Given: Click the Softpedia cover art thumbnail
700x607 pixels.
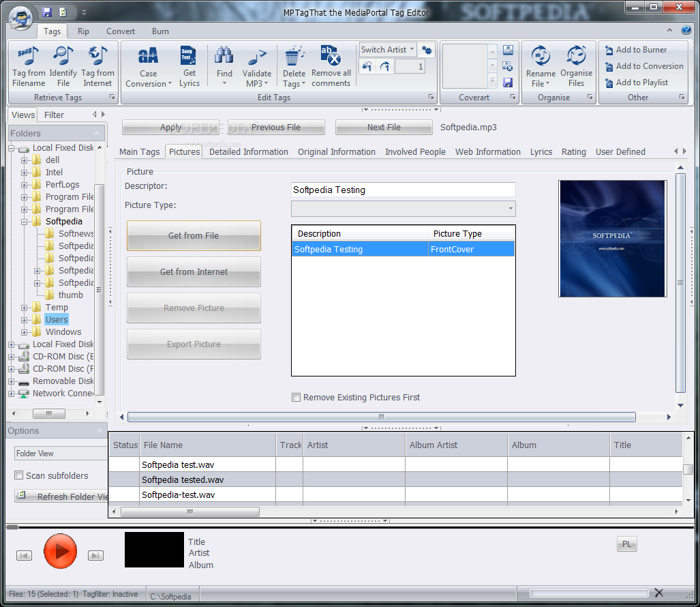Looking at the screenshot, I should (613, 239).
